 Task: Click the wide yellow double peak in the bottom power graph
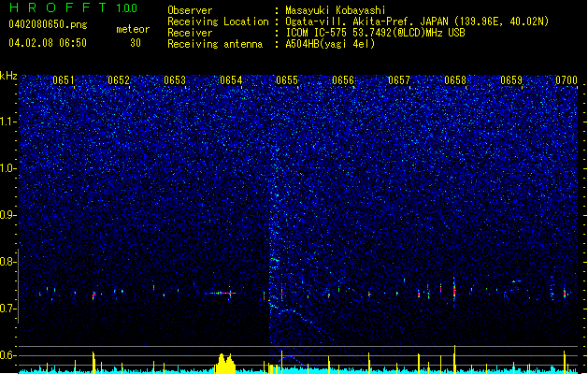pyautogui.click(x=225, y=364)
